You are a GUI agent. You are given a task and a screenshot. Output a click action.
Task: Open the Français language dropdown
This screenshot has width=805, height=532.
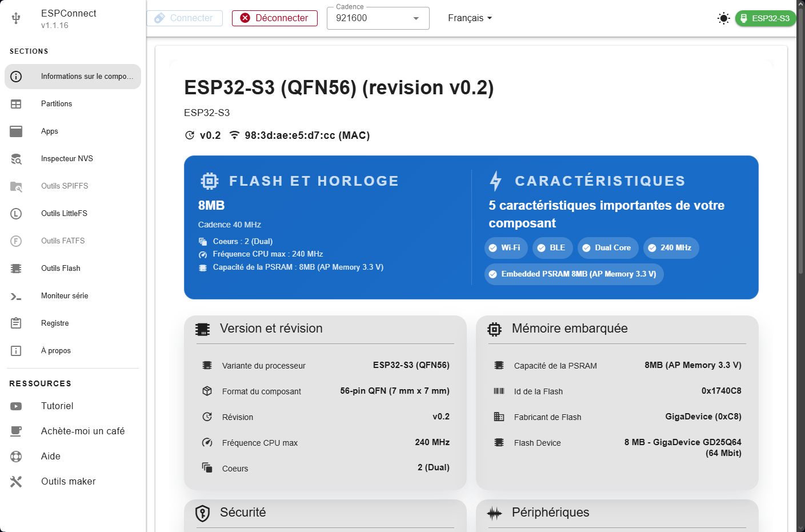pos(470,18)
